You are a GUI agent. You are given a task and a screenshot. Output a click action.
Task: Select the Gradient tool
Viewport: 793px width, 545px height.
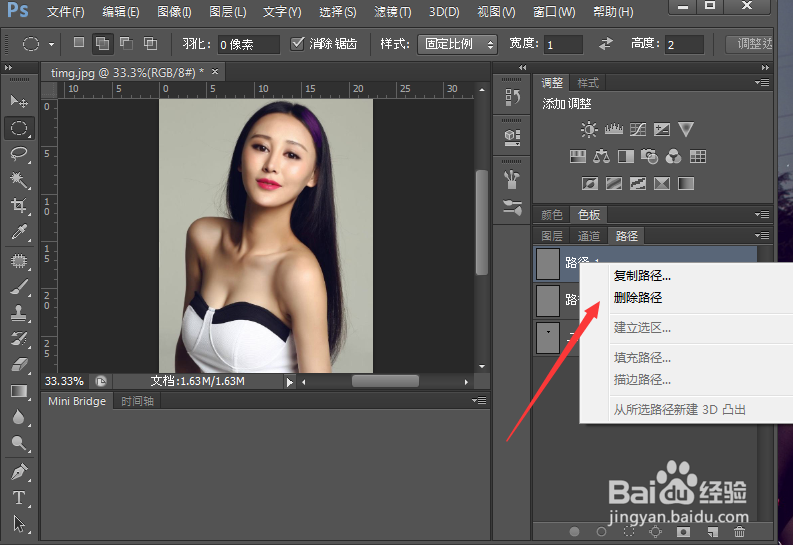19,391
